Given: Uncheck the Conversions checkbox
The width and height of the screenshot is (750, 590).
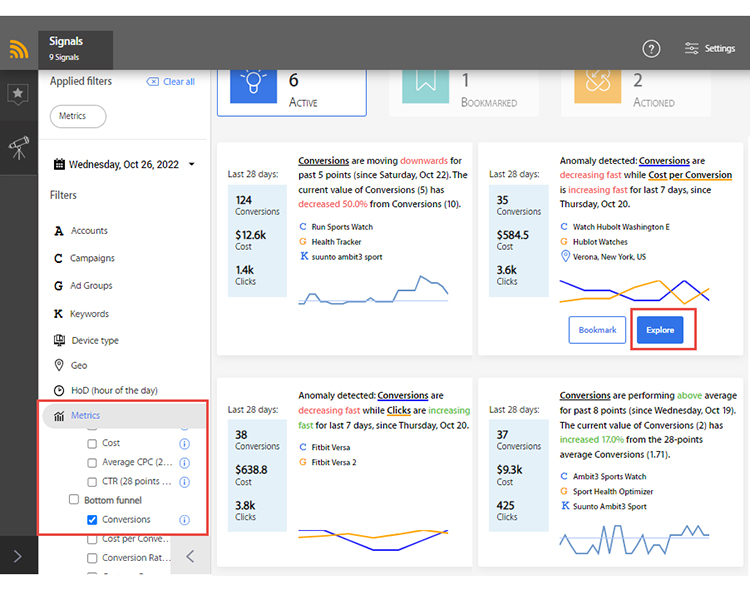Looking at the screenshot, I should (92, 520).
